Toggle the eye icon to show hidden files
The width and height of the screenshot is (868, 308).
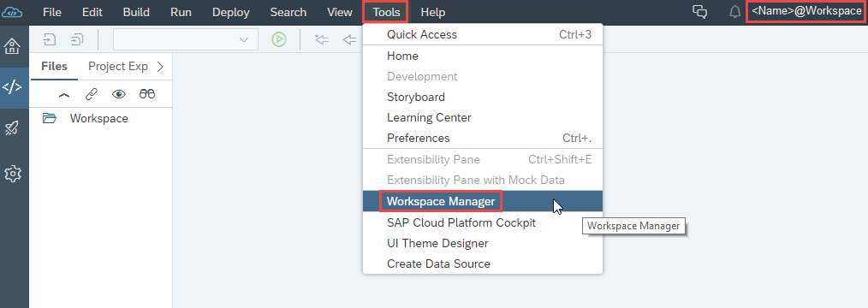click(x=119, y=95)
